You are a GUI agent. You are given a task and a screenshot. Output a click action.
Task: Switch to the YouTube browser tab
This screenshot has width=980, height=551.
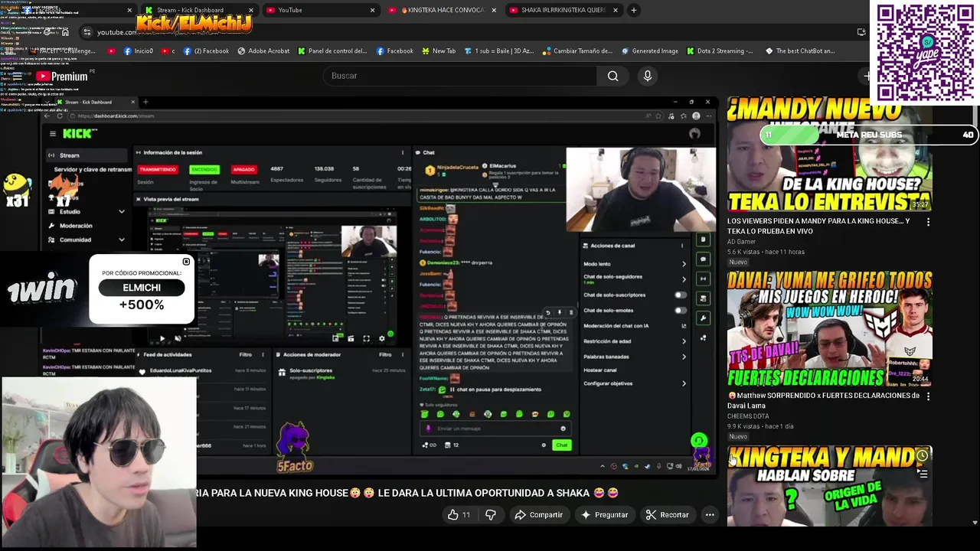(x=322, y=10)
